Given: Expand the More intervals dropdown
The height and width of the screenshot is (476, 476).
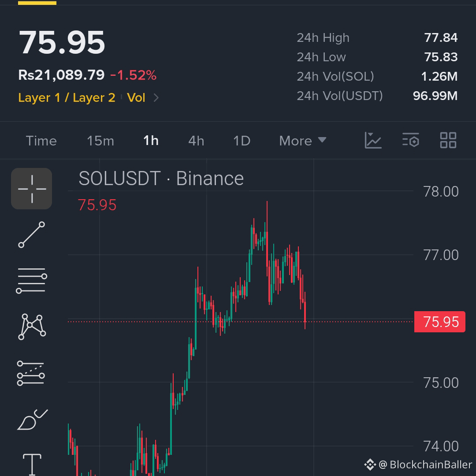Looking at the screenshot, I should [303, 141].
